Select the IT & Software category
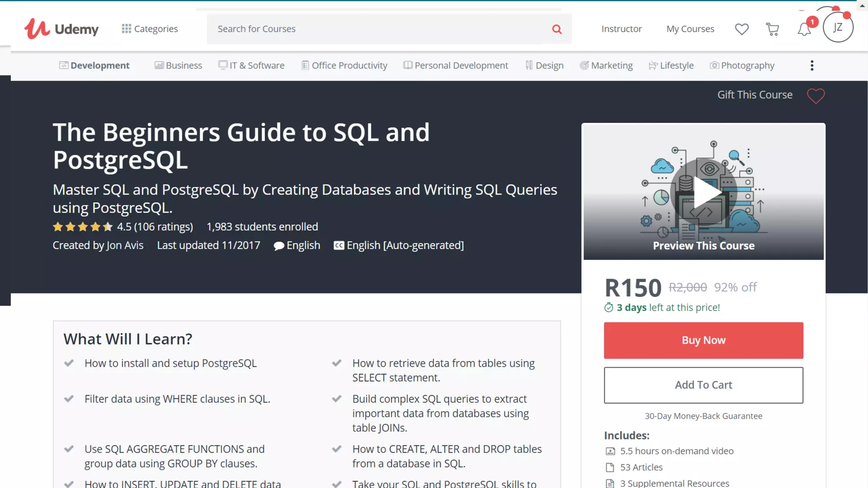Image resolution: width=868 pixels, height=488 pixels. point(251,65)
